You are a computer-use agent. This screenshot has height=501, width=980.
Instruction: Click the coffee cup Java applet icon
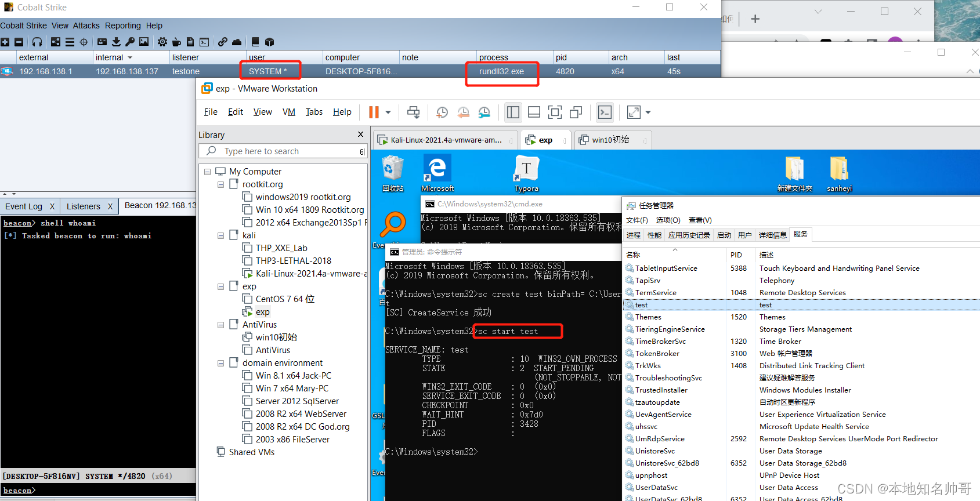click(x=176, y=42)
